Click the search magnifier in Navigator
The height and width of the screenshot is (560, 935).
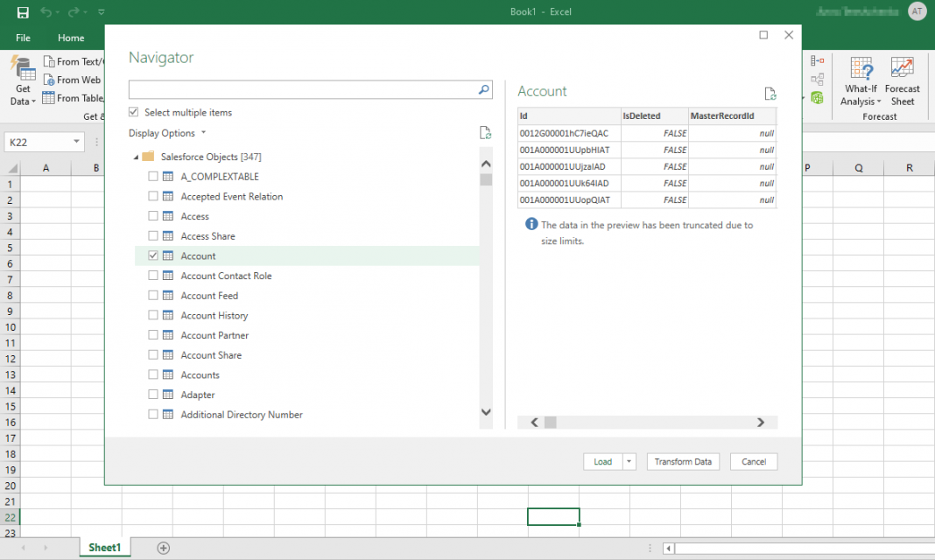pyautogui.click(x=483, y=89)
